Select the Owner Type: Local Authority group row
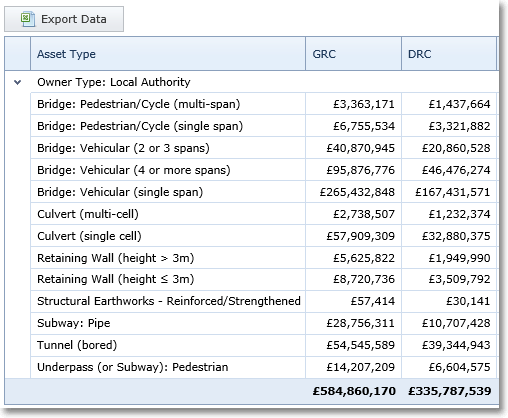Screen dimensions: 508x418 252,82
